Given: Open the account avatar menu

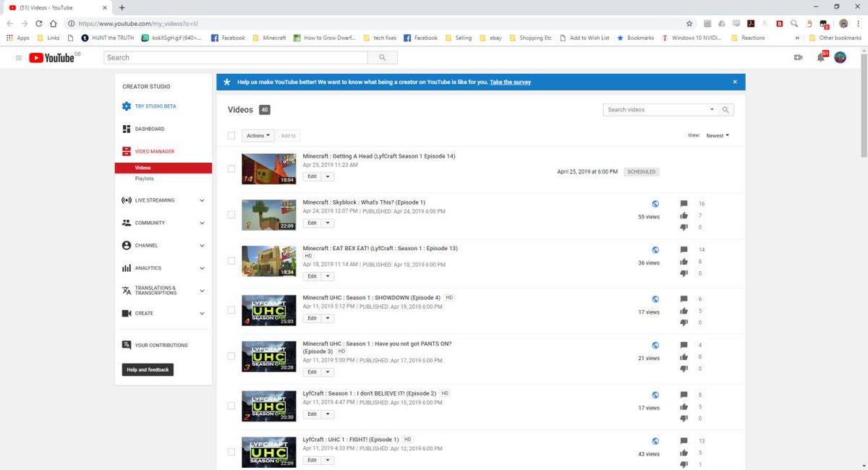Looking at the screenshot, I should tap(841, 58).
